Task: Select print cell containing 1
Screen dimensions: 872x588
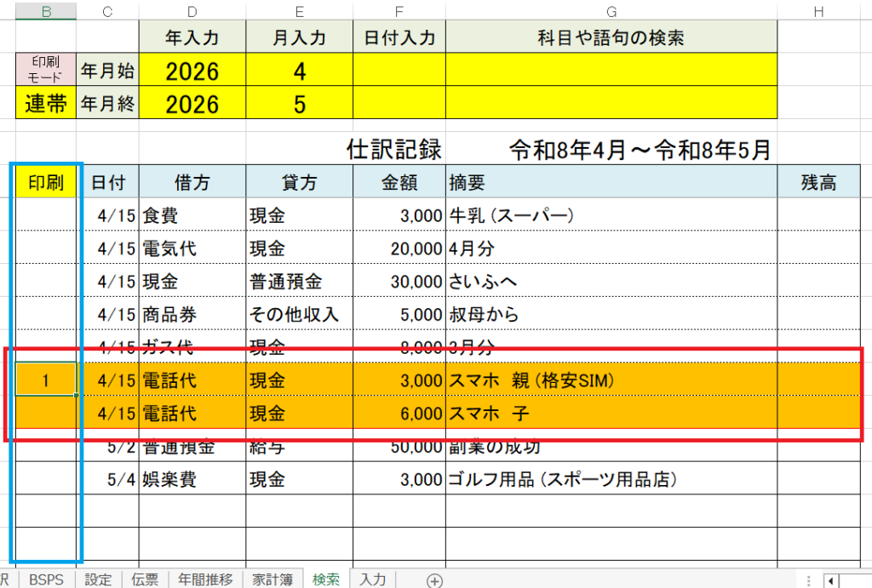Action: 46,380
